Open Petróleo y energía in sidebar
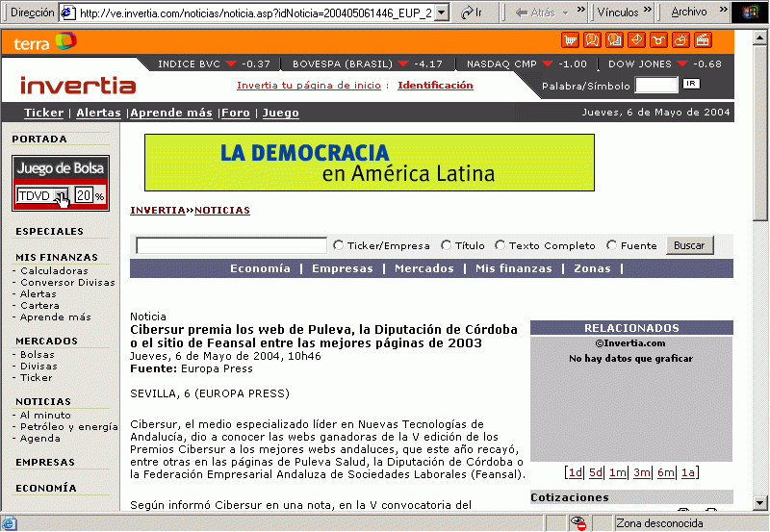 tap(68, 427)
